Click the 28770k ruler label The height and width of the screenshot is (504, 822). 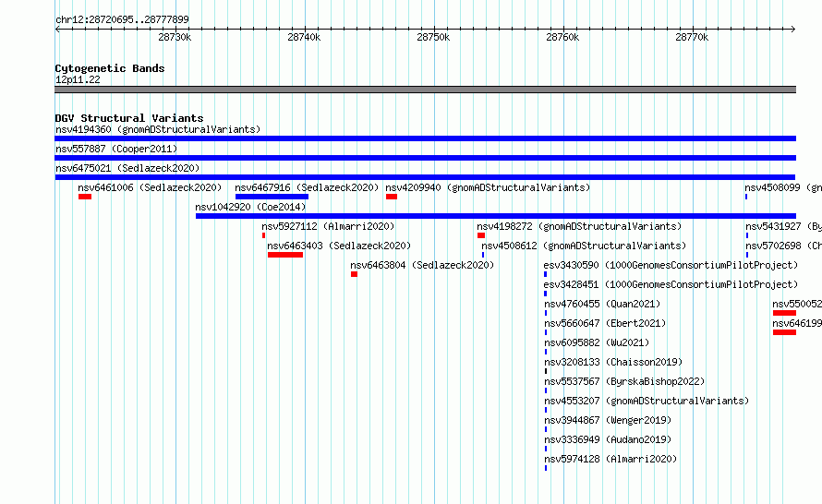pyautogui.click(x=692, y=37)
